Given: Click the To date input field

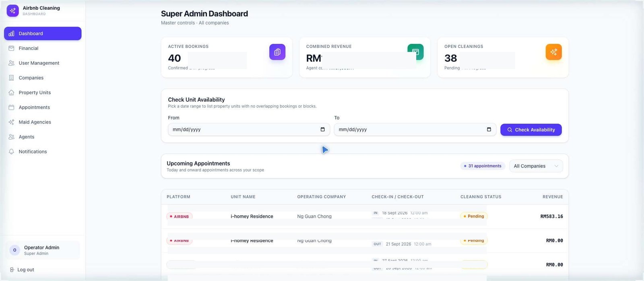Looking at the screenshot, I should coord(415,129).
